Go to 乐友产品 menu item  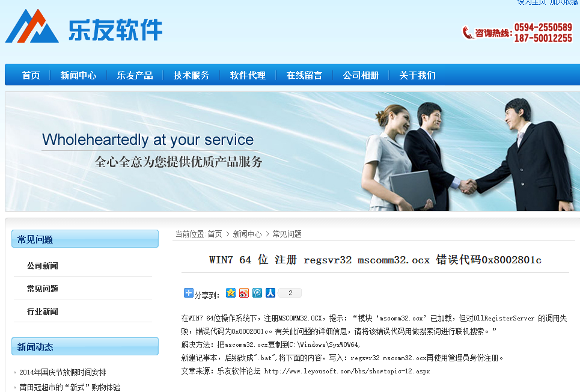point(135,76)
